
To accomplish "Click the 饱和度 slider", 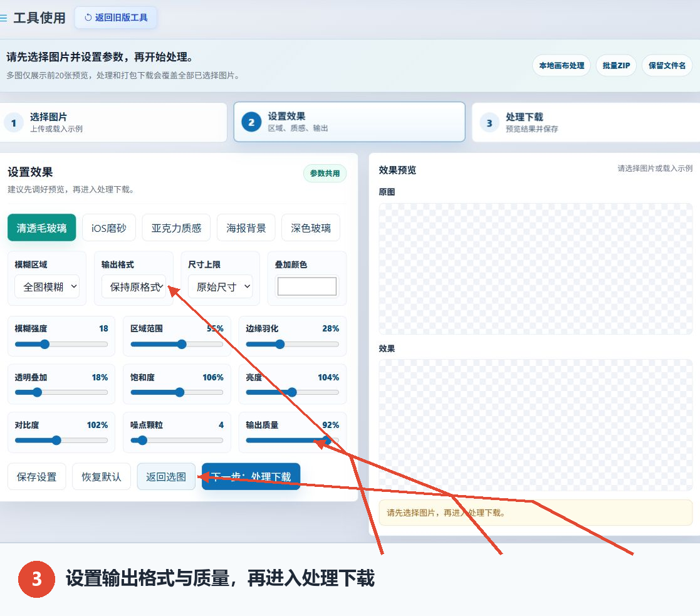I will click(x=177, y=392).
